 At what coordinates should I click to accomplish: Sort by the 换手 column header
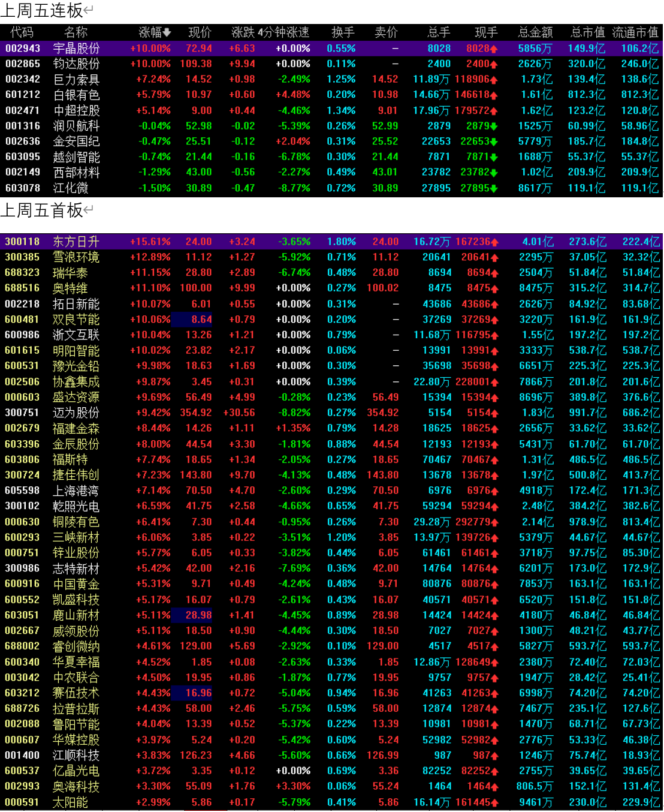tap(343, 32)
